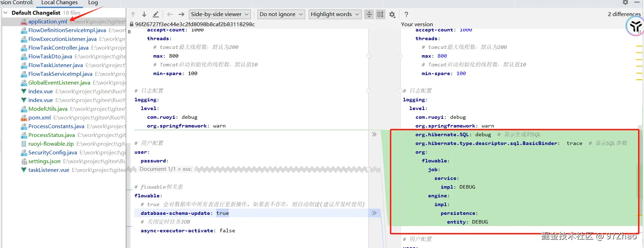This screenshot has height=248, width=644.
Task: Click ruoyi-flowable.zip archive icon
Action: pos(24,144)
